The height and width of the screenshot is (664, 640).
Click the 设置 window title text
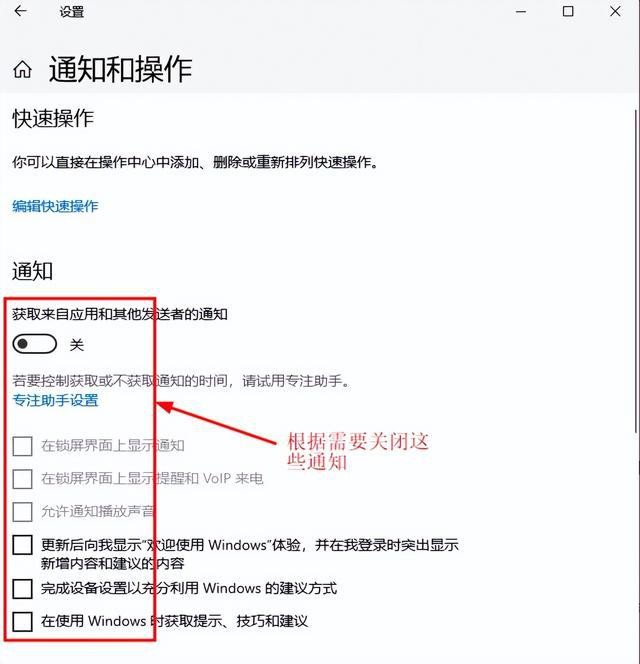(72, 12)
